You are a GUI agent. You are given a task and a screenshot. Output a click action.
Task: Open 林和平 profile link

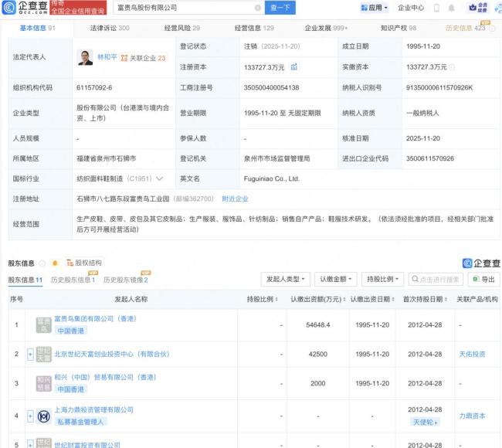click(107, 57)
